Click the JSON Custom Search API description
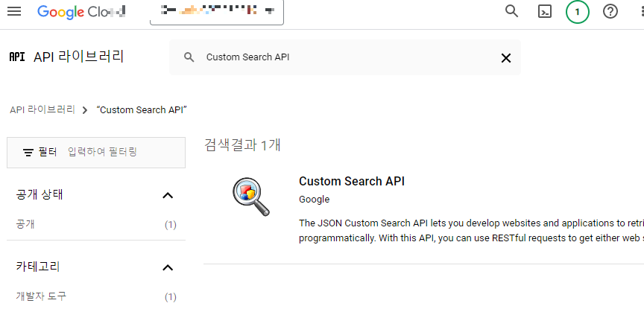644x312 pixels. [471, 231]
